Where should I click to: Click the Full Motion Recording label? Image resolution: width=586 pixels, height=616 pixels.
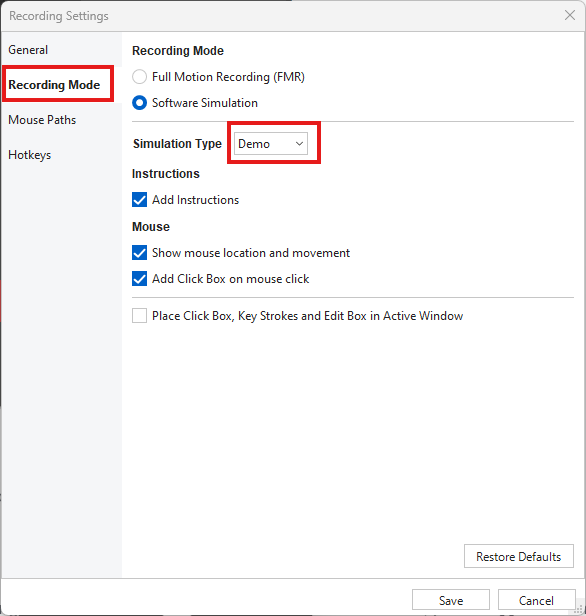[x=228, y=77]
